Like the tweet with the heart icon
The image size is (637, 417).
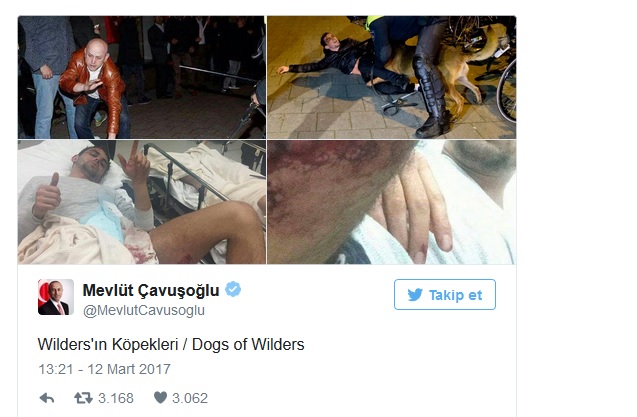click(160, 397)
